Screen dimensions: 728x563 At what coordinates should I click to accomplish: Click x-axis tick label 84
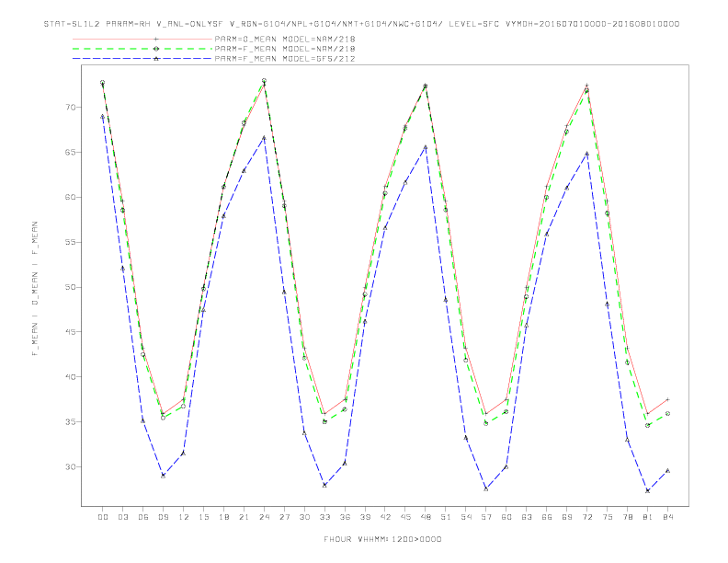pos(667,517)
